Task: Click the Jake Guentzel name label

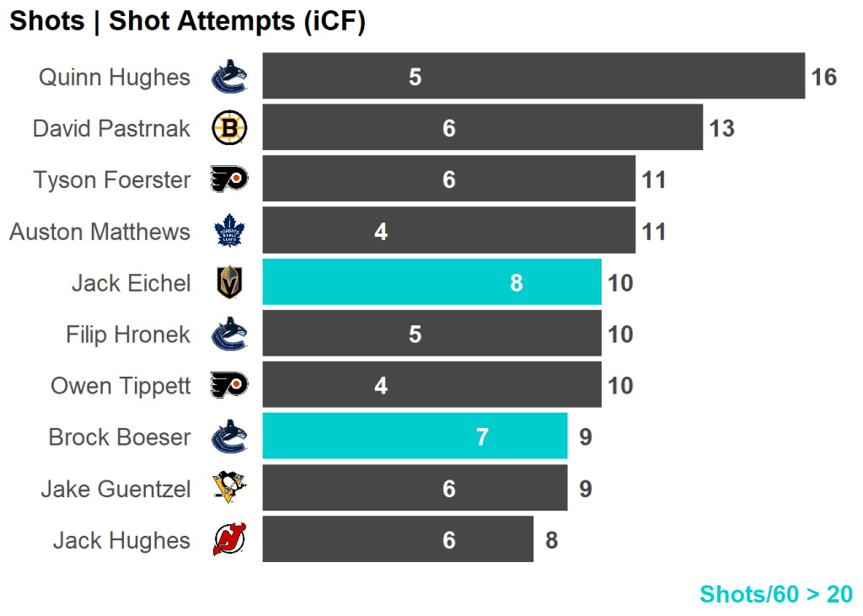Action: (x=115, y=489)
